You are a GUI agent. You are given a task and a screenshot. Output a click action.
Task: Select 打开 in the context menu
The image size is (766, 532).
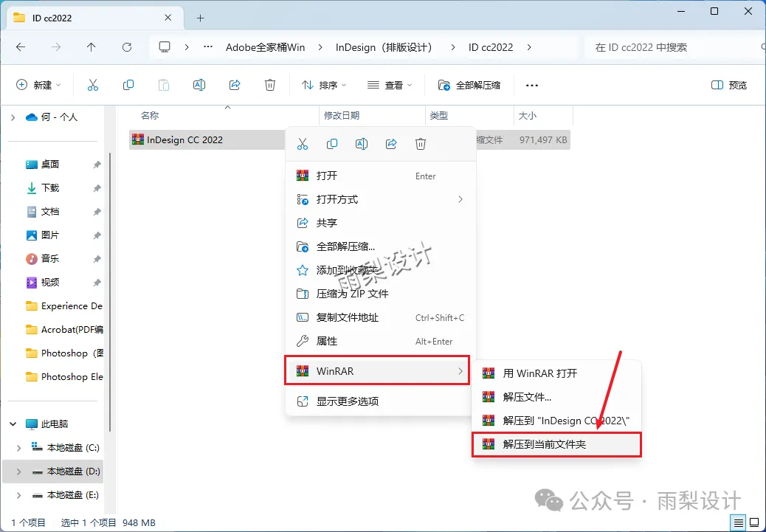point(381,176)
